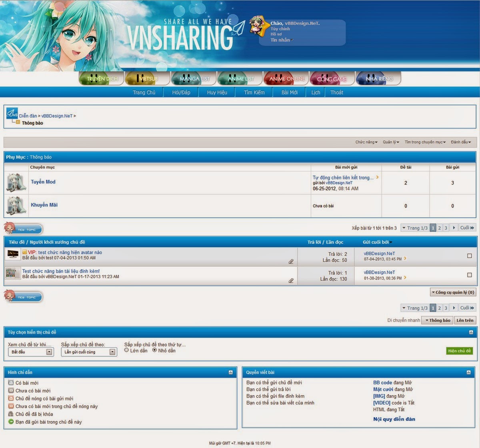Screen dimensions: 480x448
Task: Open 'Công cụ quản lý (0)' dropdown
Action: click(x=453, y=292)
